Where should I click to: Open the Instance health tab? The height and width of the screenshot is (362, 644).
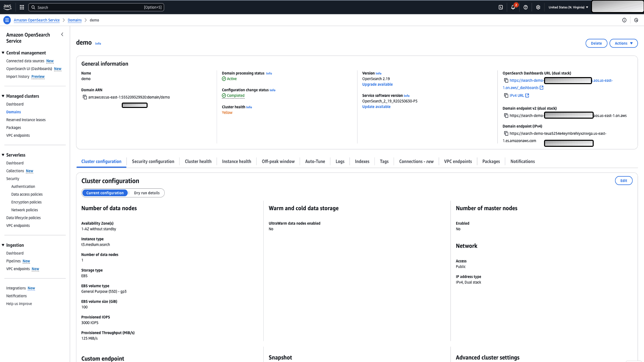pos(236,162)
